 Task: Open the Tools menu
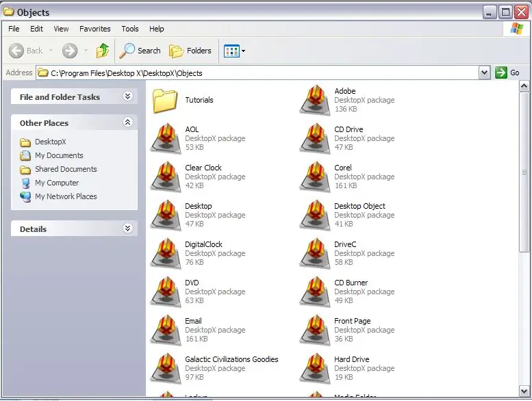[130, 29]
